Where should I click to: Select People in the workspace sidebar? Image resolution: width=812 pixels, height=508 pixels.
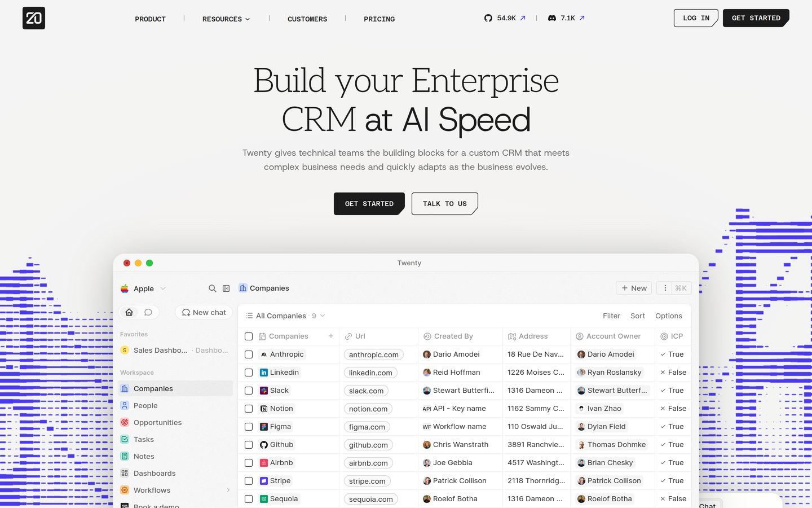pos(176,405)
